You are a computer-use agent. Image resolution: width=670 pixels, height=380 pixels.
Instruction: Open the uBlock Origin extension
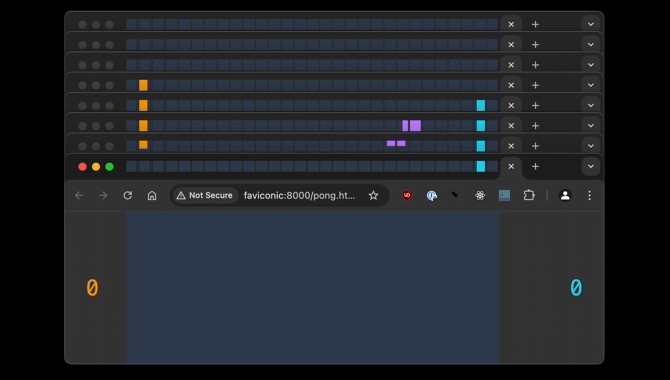(x=407, y=195)
